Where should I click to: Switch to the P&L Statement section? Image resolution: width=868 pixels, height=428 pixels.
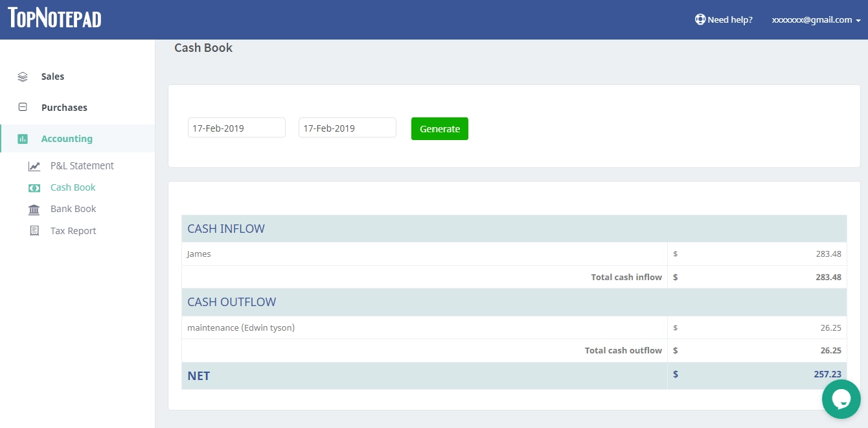[83, 165]
